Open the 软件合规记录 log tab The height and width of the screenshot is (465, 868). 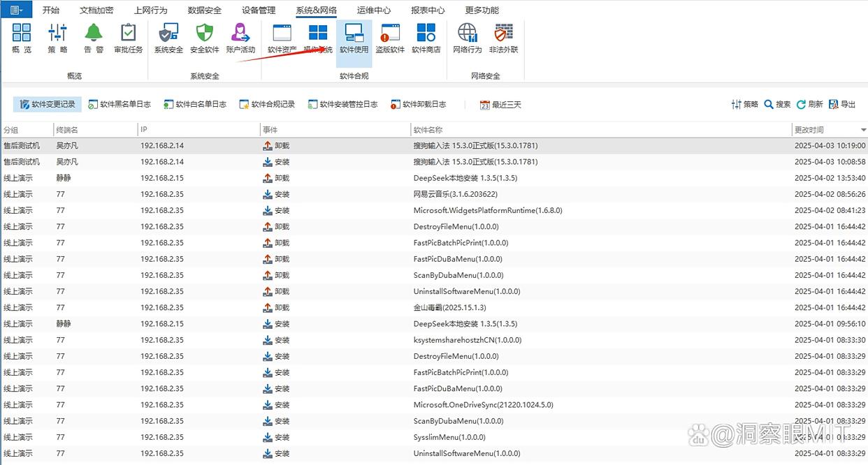[267, 104]
